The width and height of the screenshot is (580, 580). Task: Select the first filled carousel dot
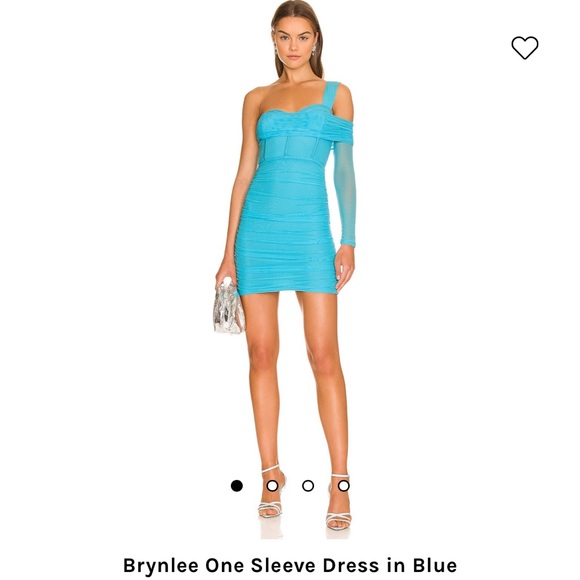pos(237,486)
